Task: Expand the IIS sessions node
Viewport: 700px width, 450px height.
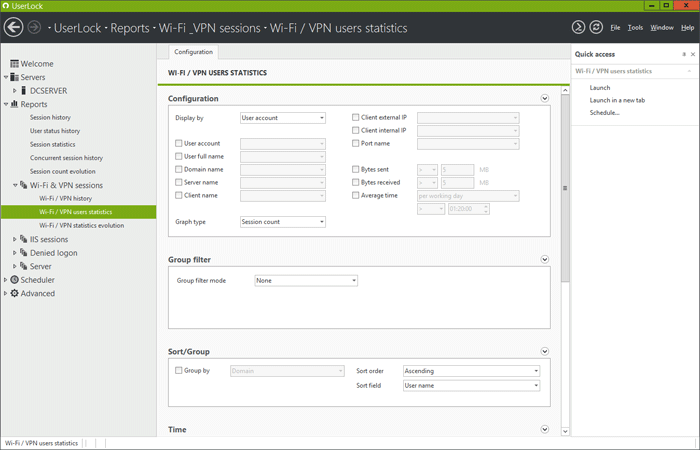Action: (14, 239)
